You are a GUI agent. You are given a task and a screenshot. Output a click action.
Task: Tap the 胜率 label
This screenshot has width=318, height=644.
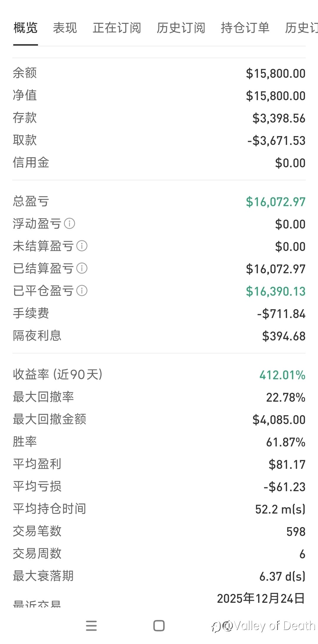pos(25,441)
